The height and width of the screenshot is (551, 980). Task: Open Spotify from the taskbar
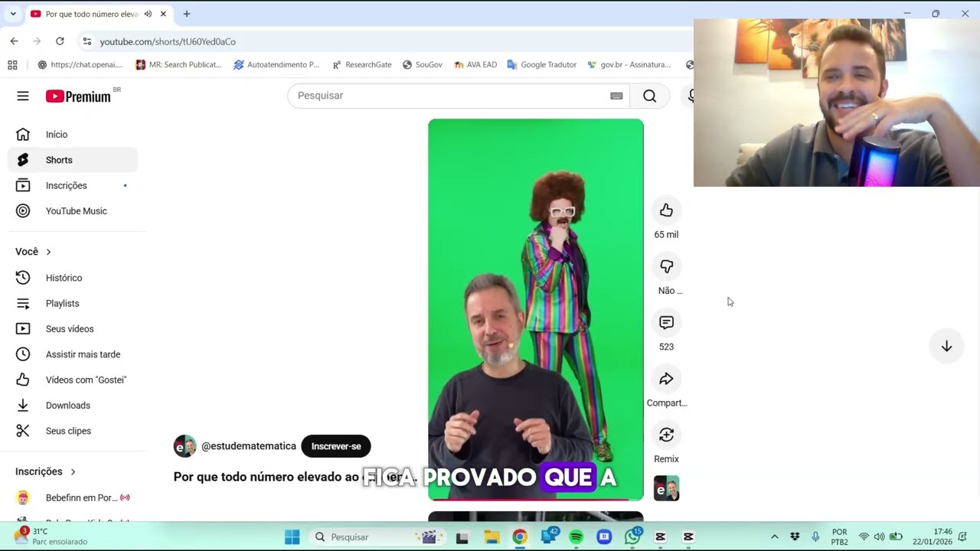[576, 537]
